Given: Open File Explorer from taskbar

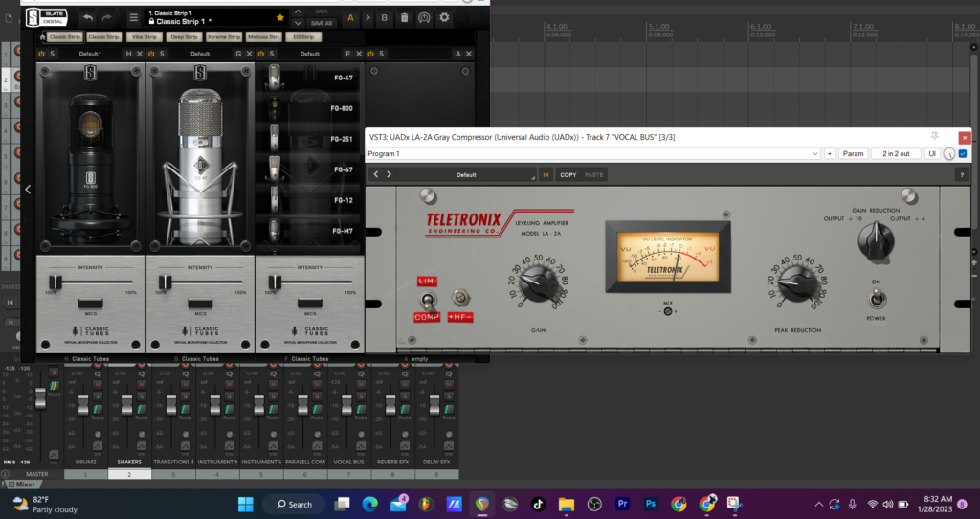Looking at the screenshot, I should (567, 504).
